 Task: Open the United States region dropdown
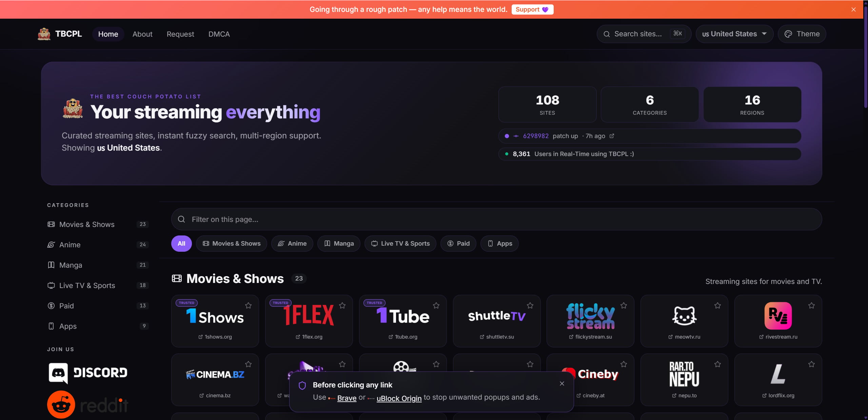[x=734, y=34]
